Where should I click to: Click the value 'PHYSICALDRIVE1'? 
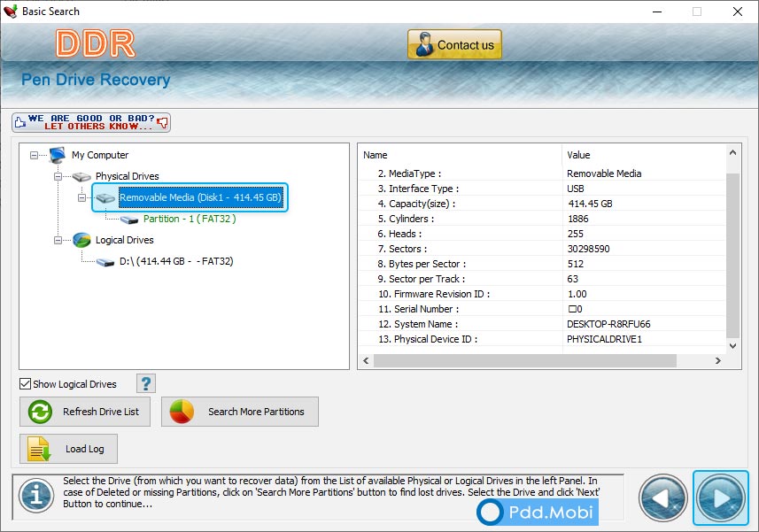click(604, 339)
